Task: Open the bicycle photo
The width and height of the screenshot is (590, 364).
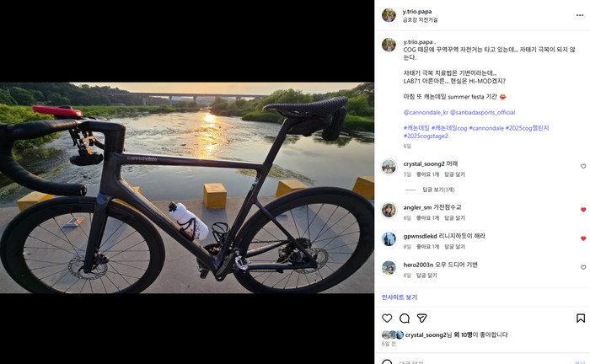Action: point(187,188)
